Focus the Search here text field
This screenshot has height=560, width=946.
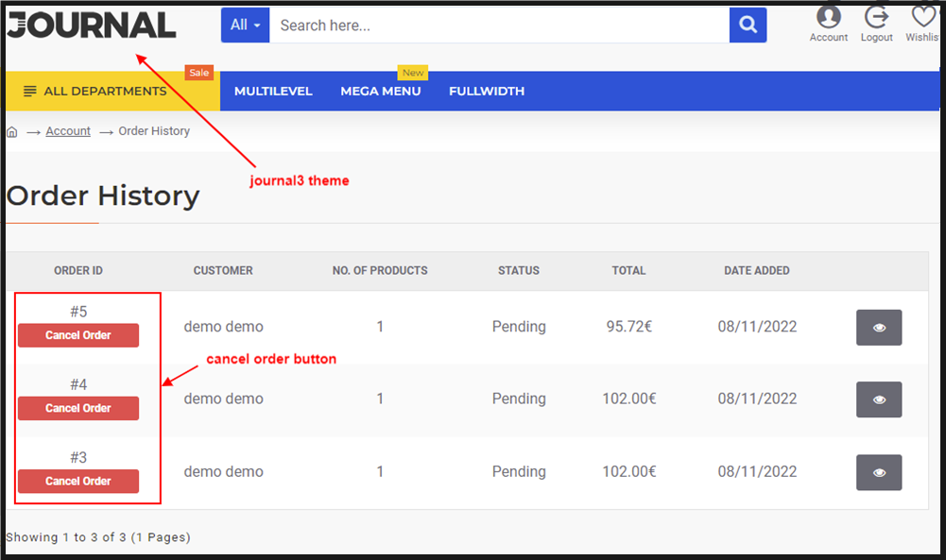(499, 25)
